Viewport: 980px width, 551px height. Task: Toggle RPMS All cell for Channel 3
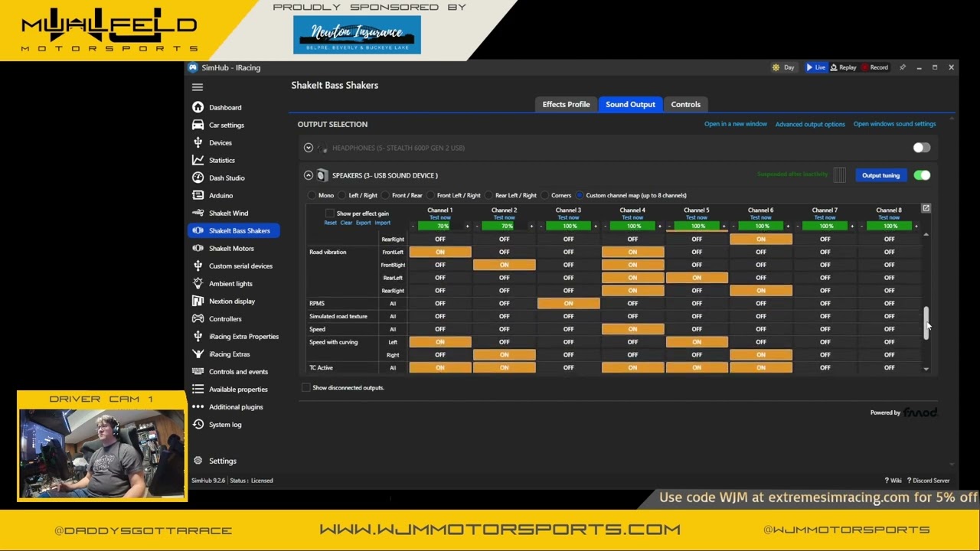click(568, 304)
